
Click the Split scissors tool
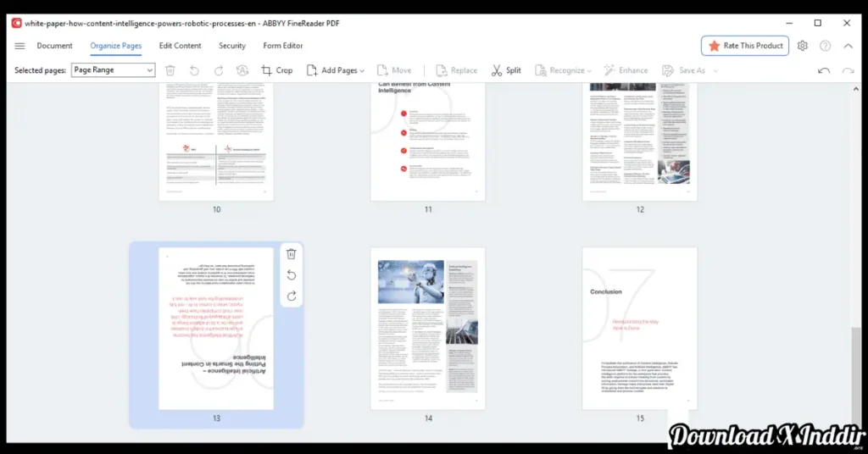(505, 70)
